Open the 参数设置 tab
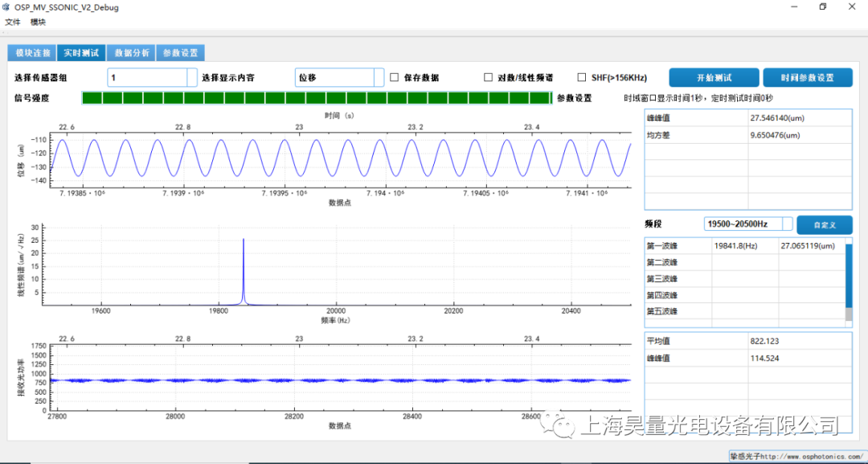 pyautogui.click(x=180, y=51)
